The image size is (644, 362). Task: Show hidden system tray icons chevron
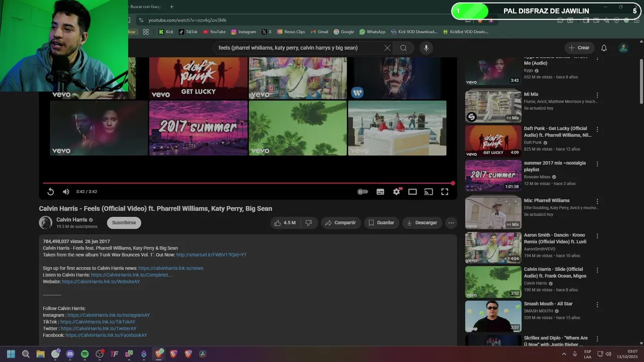pos(564,354)
